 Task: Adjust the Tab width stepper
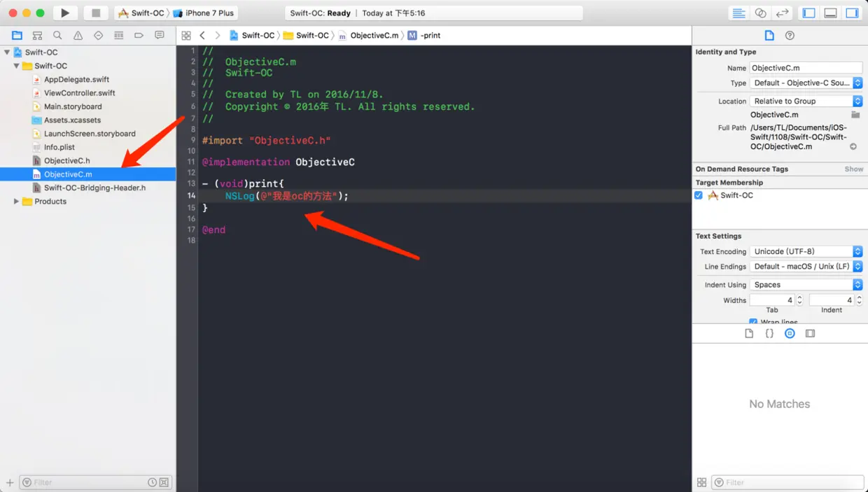coord(799,300)
